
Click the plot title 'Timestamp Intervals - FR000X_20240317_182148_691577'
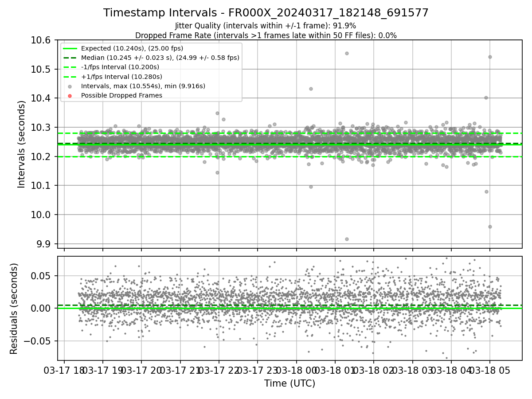(x=266, y=13)
